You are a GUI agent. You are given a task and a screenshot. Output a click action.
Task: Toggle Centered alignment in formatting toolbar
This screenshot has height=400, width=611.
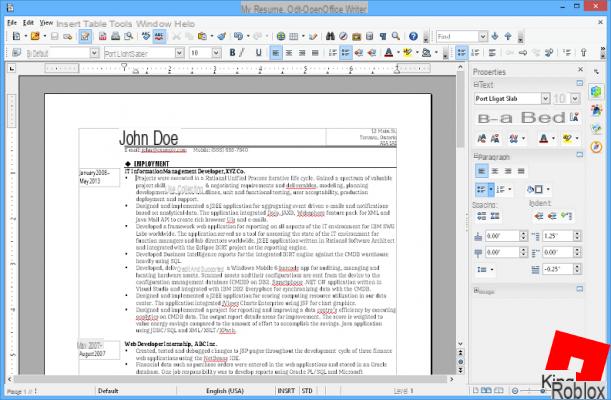coord(289,53)
